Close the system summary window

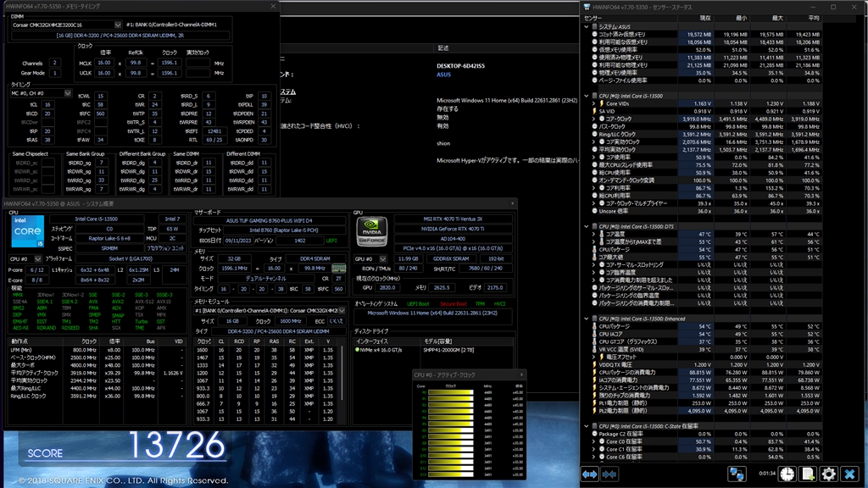point(512,203)
